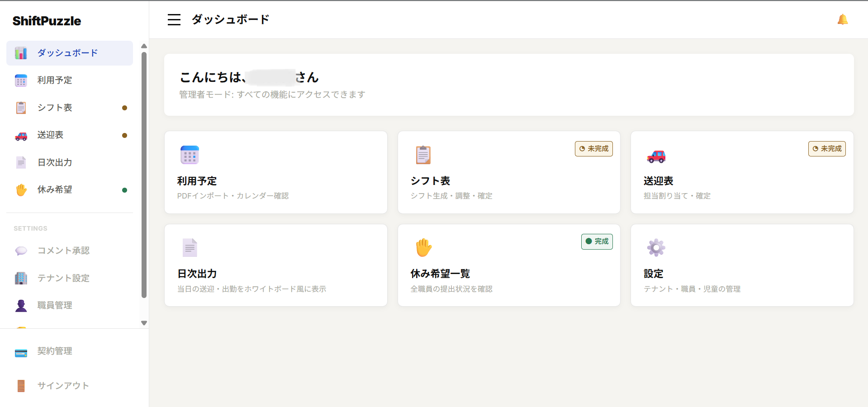This screenshot has height=407, width=868.
Task: Click the hand icon in 休み希望一覧 card
Action: (423, 248)
